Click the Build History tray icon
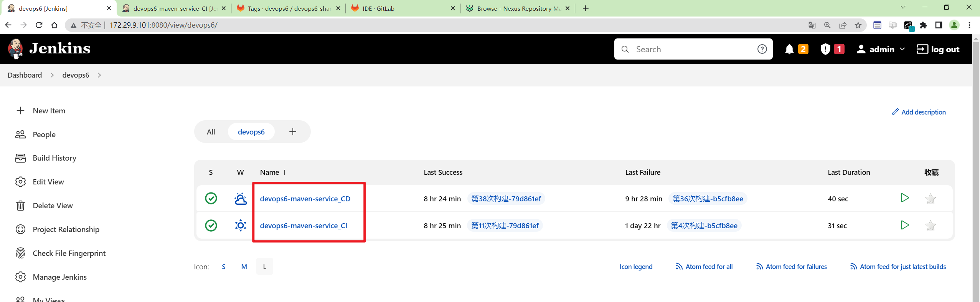The width and height of the screenshot is (980, 302). pyautogui.click(x=20, y=158)
